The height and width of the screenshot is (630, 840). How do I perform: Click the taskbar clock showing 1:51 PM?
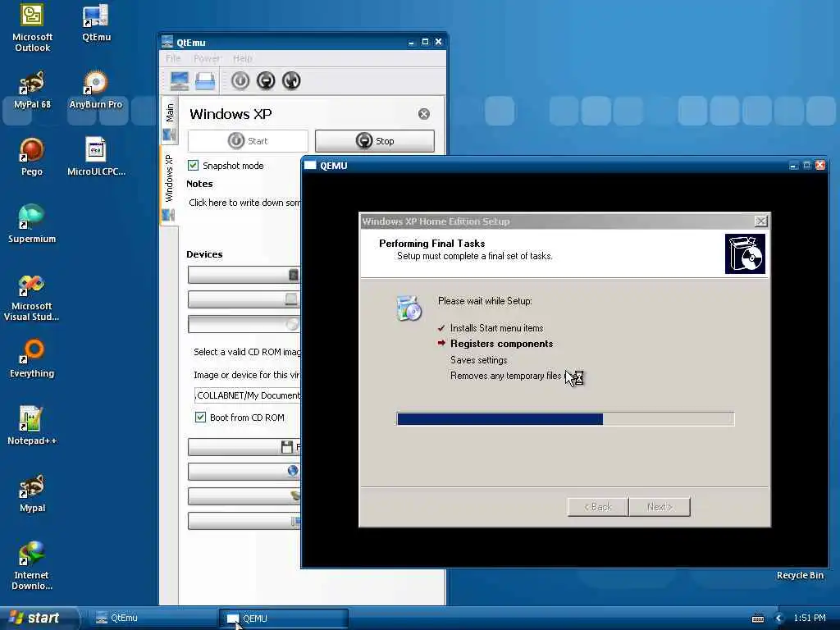pyautogui.click(x=810, y=619)
